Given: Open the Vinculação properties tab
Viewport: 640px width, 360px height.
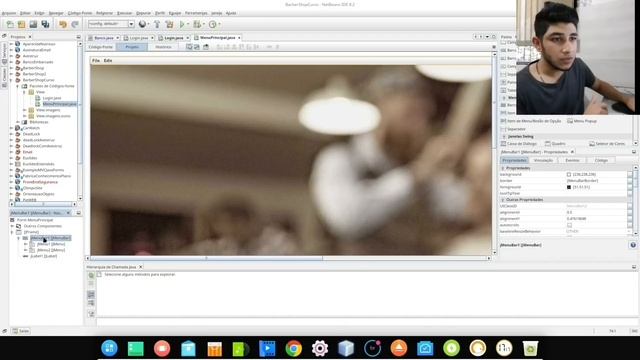Looking at the screenshot, I should (x=543, y=160).
